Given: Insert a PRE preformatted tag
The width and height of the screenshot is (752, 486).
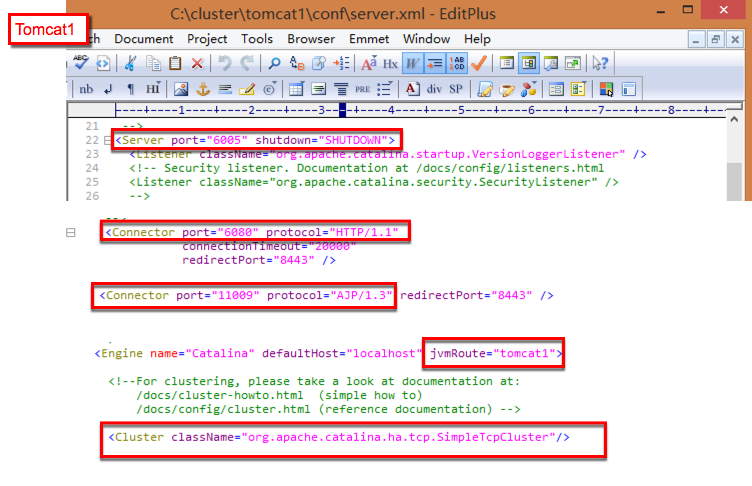Looking at the screenshot, I should pos(363,89).
